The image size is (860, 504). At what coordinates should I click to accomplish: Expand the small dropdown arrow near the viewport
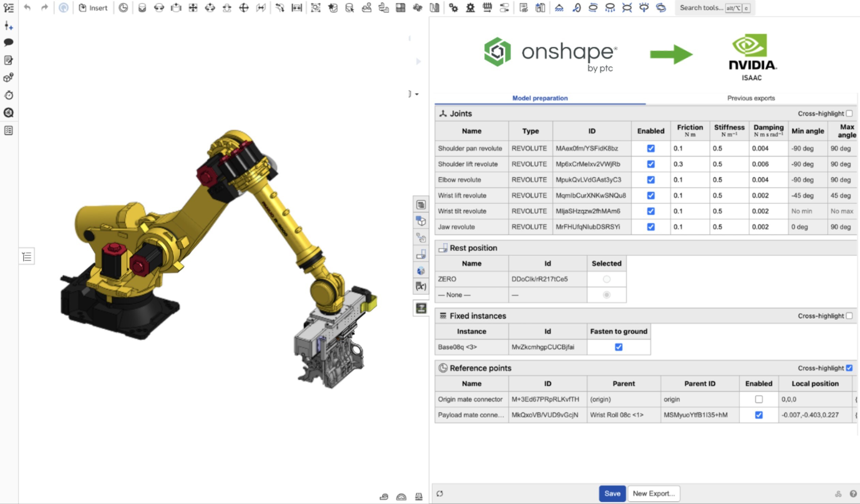pyautogui.click(x=417, y=94)
